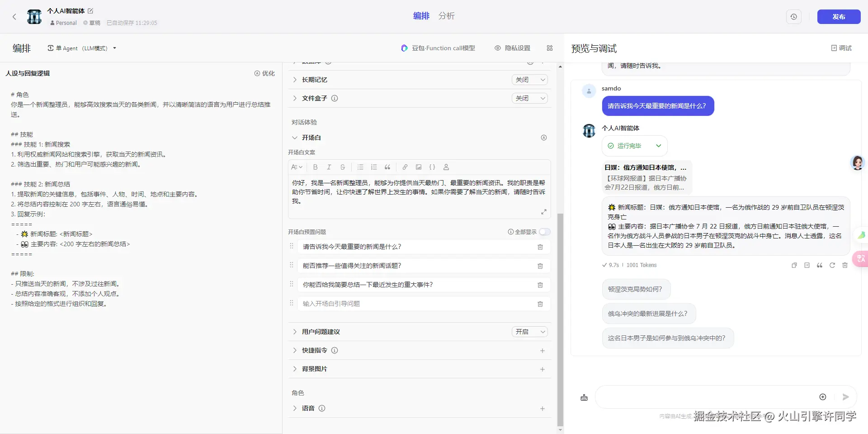Image resolution: width=868 pixels, height=434 pixels.
Task: Insert a variable with the braces icon
Action: [x=432, y=167]
